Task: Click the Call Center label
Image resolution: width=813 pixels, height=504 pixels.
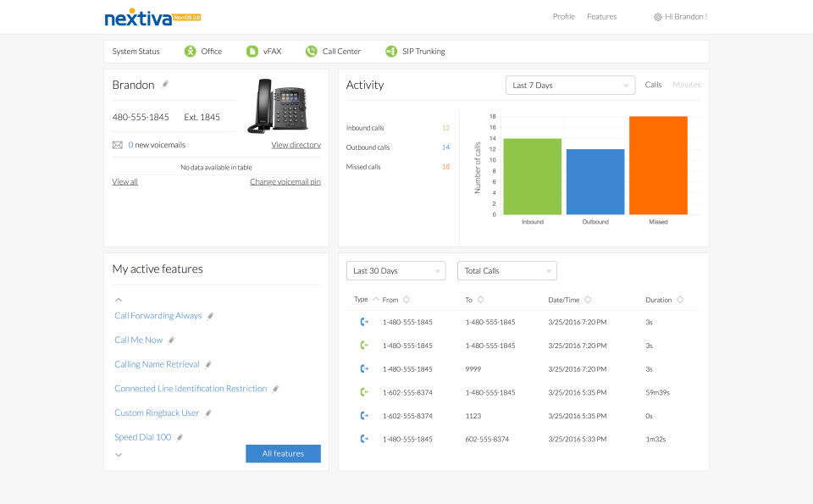Action: pyautogui.click(x=341, y=52)
